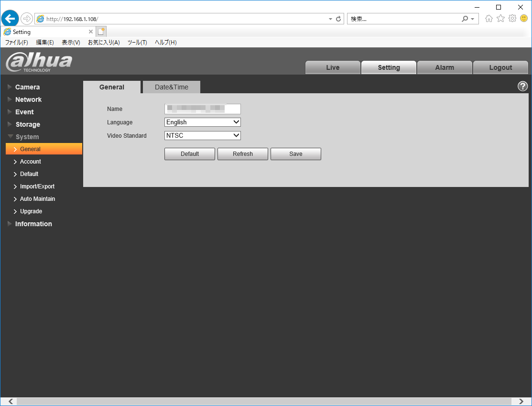Screen dimensions: 532x406
Task: Select General in the System sidebar
Action: coord(44,149)
